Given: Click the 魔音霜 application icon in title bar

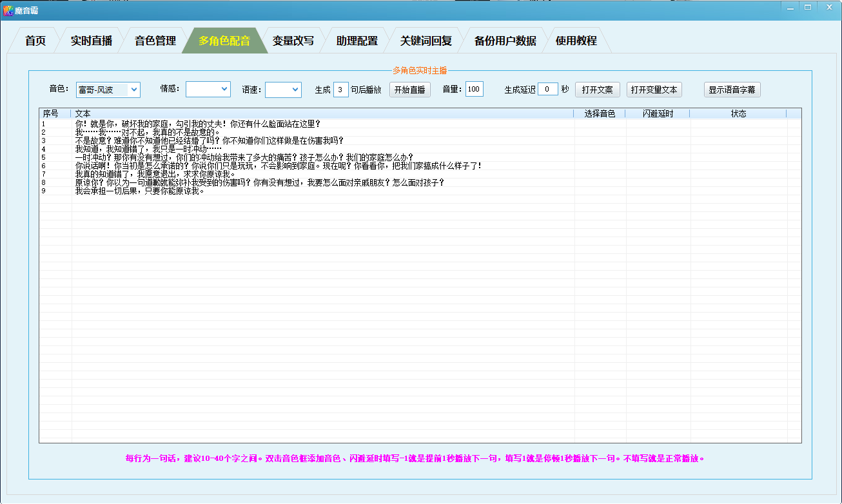Looking at the screenshot, I should tap(7, 7).
